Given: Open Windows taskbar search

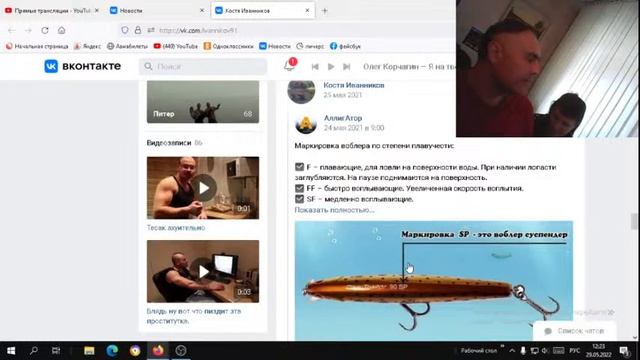Looking at the screenshot, I should [34, 351].
